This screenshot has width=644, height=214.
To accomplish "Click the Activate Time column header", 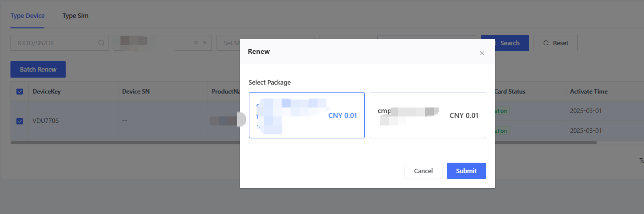I will coord(588,92).
